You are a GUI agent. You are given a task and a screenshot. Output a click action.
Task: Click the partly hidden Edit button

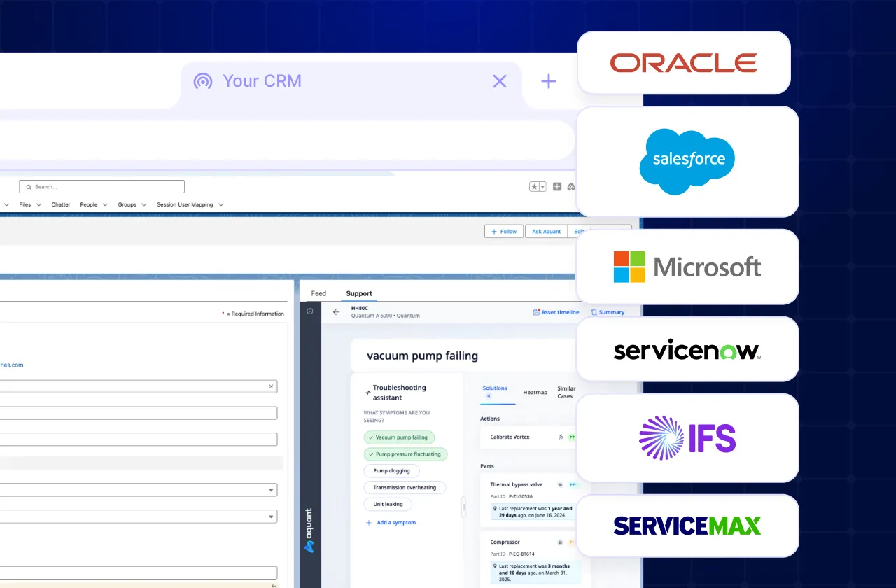tap(580, 231)
